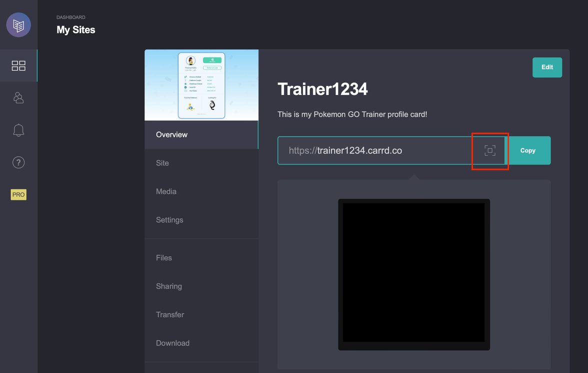Click the yellow PRO badge
The image size is (588, 373).
pos(18,194)
